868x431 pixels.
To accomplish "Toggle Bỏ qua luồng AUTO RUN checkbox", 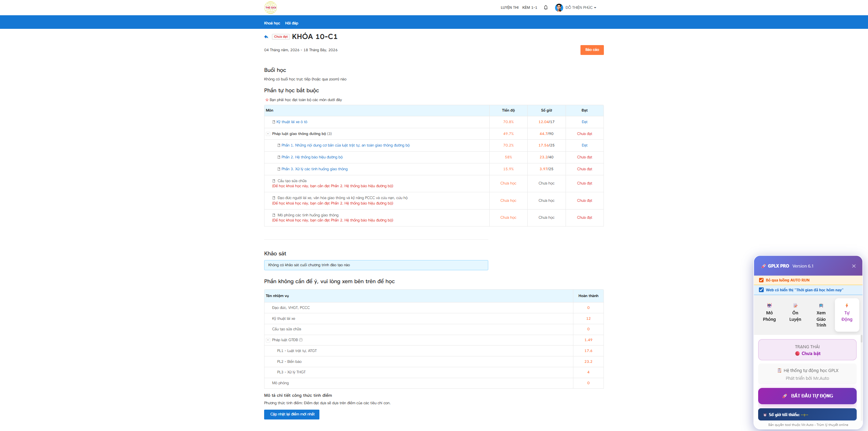I will pos(761,280).
